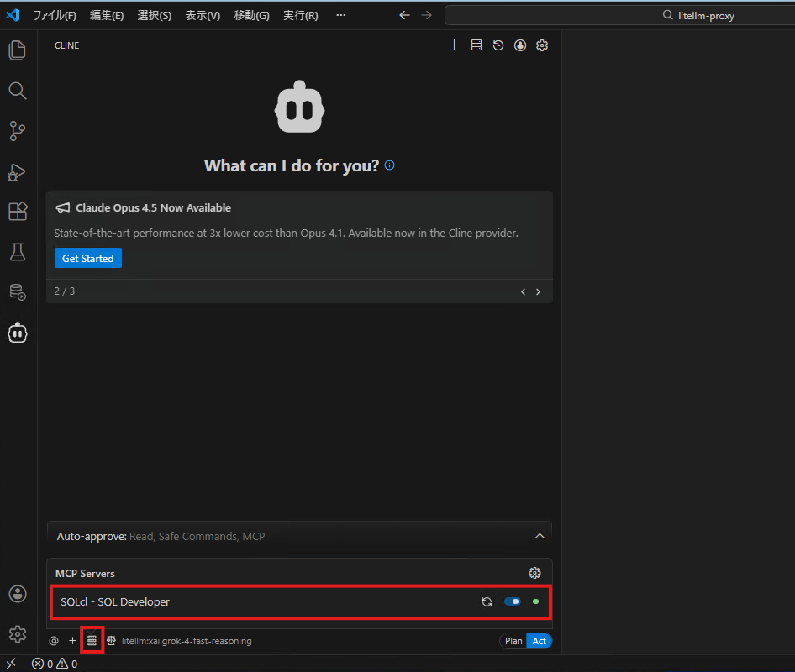Select model litellm:xai.grok-4-fast-reasoning
Viewport: 795px width, 672px height.
187,641
